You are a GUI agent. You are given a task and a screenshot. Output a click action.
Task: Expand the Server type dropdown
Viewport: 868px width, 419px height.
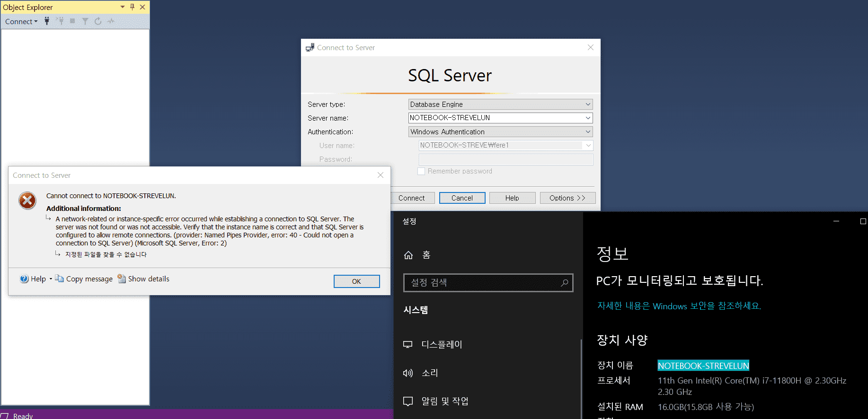[588, 105]
